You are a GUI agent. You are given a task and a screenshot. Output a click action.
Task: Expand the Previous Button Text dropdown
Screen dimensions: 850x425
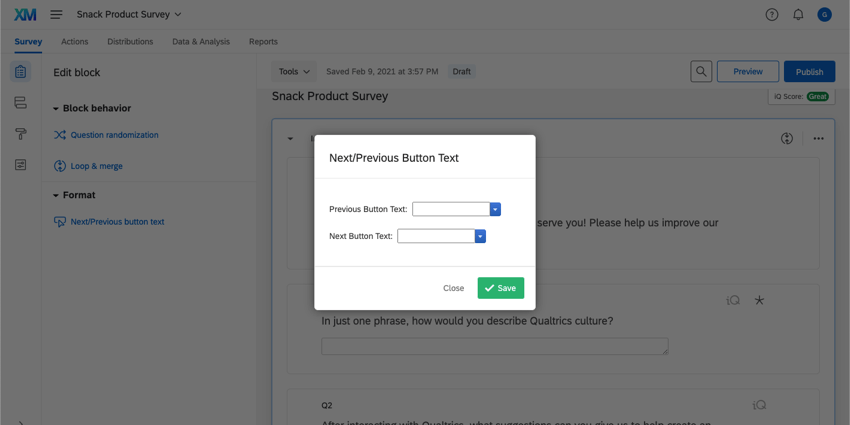click(x=495, y=209)
